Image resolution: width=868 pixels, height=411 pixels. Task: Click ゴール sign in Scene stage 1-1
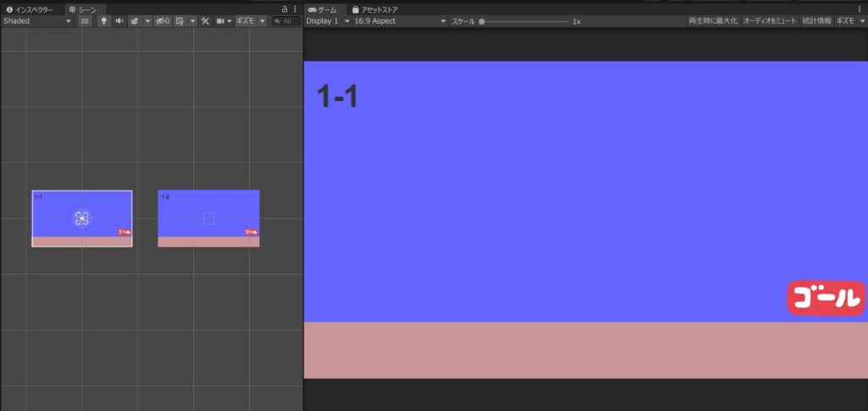[x=125, y=232]
